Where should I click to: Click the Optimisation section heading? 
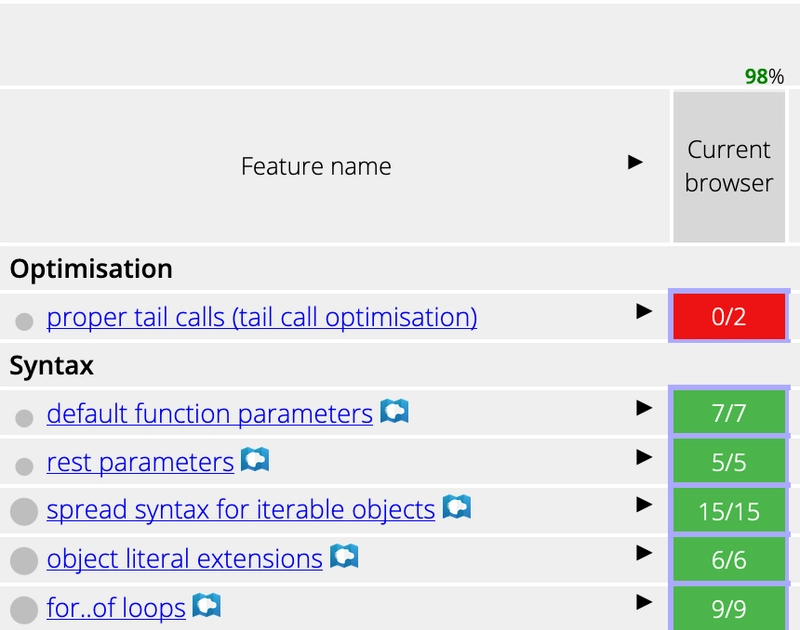(x=91, y=269)
